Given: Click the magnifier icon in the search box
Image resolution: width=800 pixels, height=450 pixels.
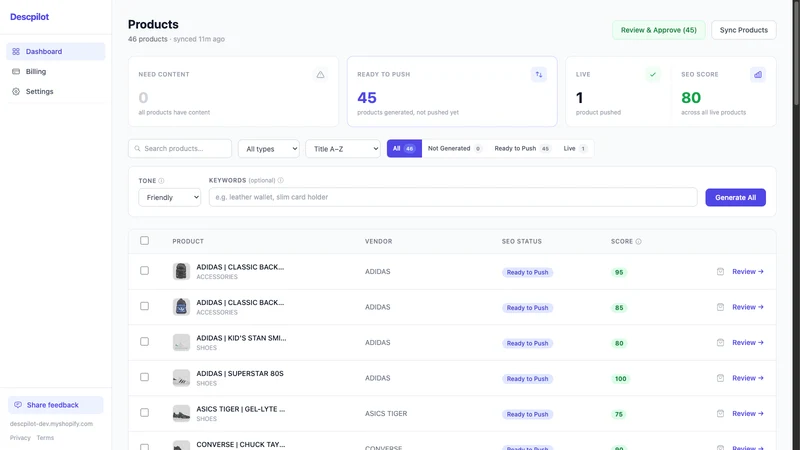Looking at the screenshot, I should coord(137,148).
